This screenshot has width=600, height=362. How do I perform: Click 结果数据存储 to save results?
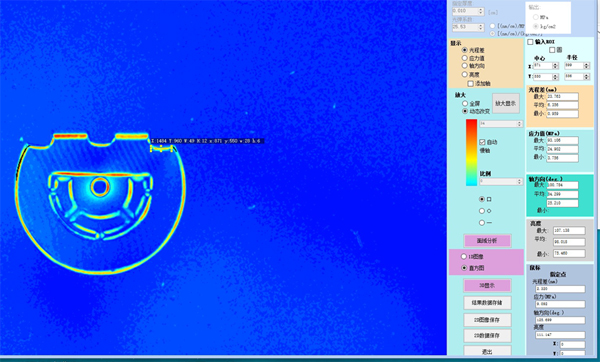pyautogui.click(x=487, y=302)
